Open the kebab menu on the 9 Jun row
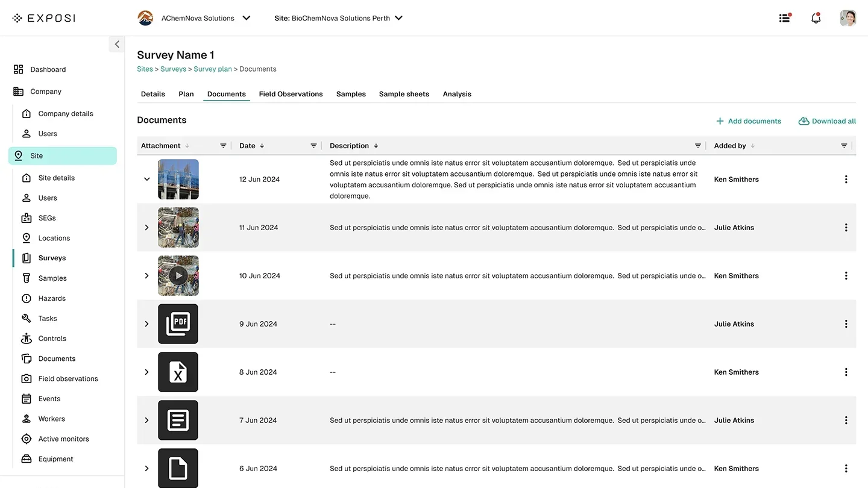The width and height of the screenshot is (868, 488). [x=846, y=324]
